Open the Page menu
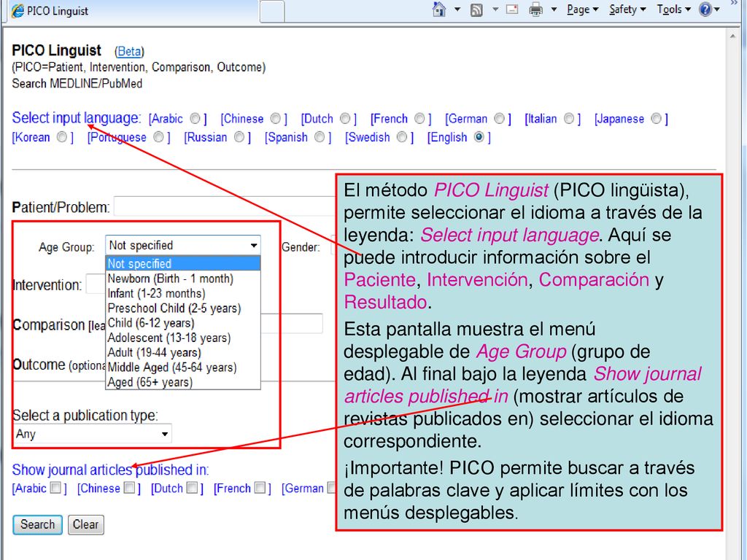The width and height of the screenshot is (747, 560). (x=582, y=9)
